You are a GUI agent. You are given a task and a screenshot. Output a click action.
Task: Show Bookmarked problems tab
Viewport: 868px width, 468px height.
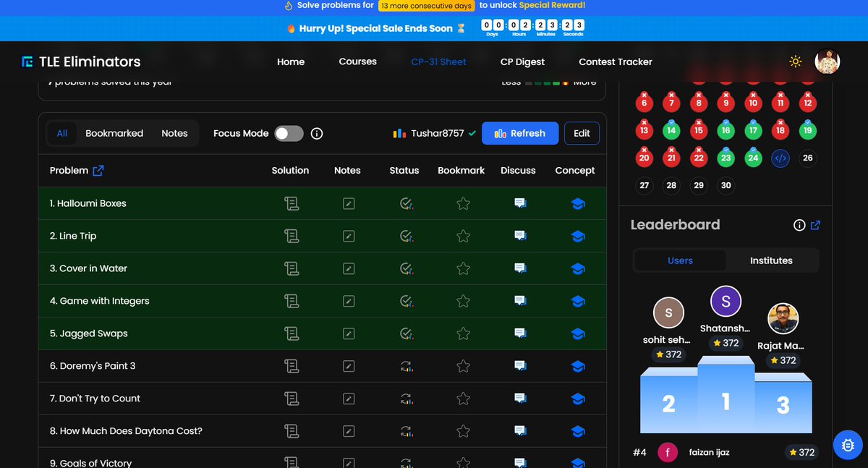[114, 133]
